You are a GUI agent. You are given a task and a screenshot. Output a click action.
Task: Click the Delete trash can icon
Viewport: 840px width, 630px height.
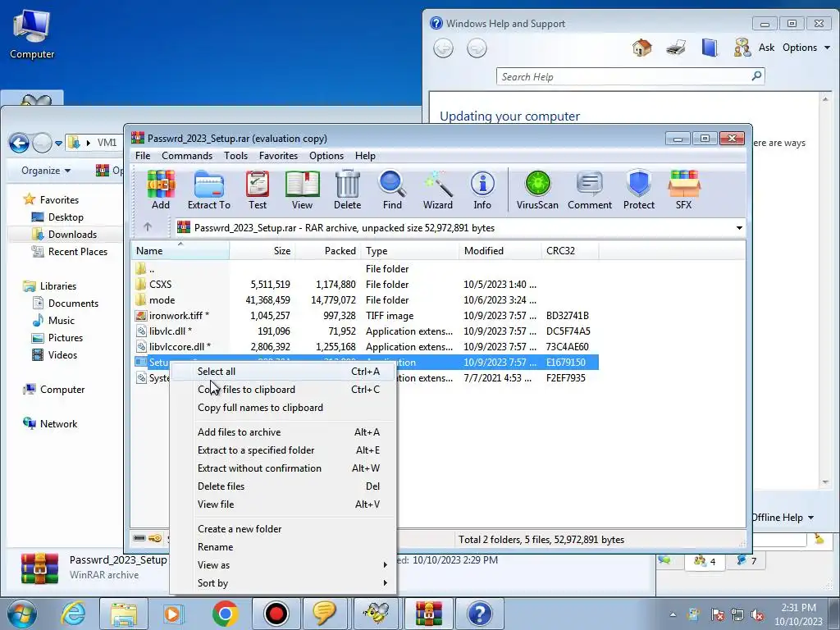pos(347,189)
